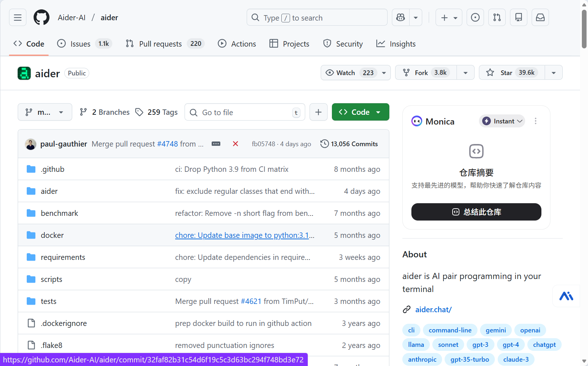Screen dimensions: 588x366
Task: View 2 Branches link
Action: click(104, 112)
